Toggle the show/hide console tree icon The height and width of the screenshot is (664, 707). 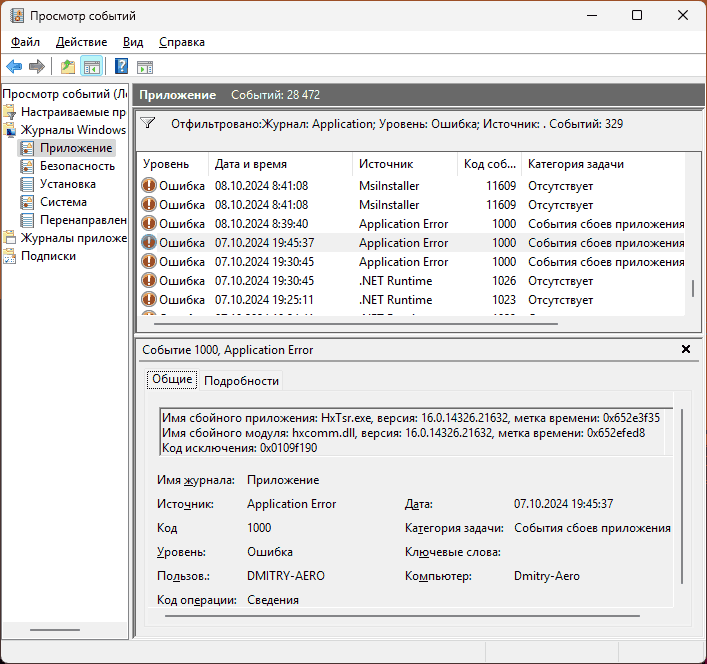pyautogui.click(x=91, y=67)
